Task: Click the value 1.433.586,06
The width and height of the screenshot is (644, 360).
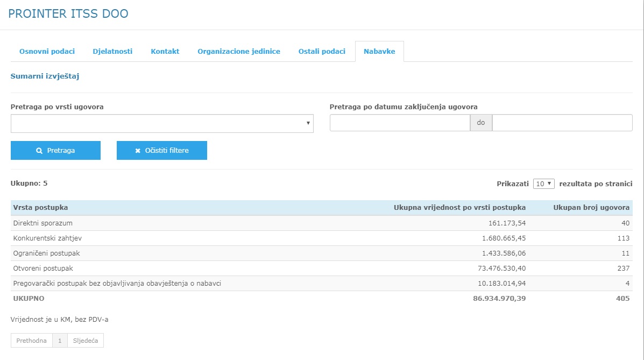Action: click(x=504, y=253)
